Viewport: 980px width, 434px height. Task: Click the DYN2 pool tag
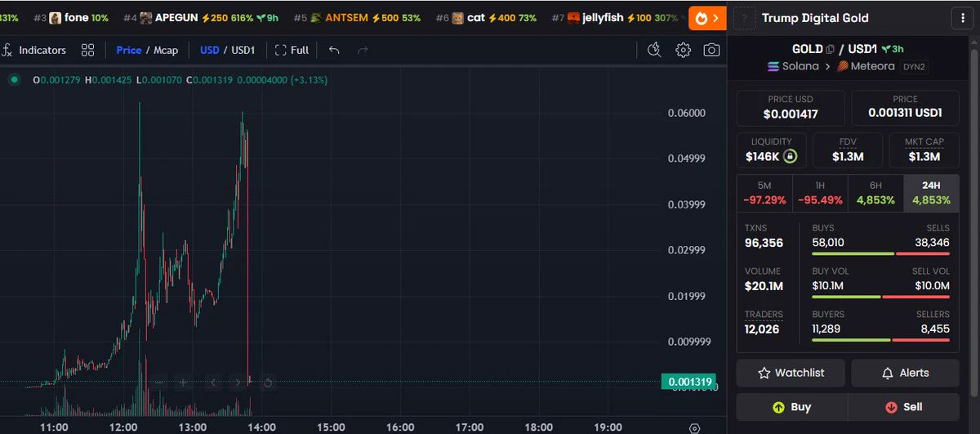[914, 66]
